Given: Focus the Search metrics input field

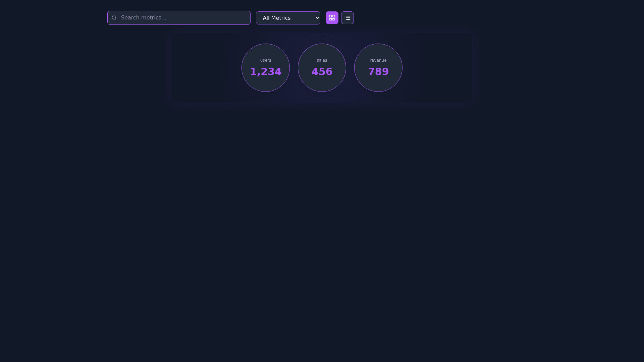Looking at the screenshot, I should tap(179, 18).
